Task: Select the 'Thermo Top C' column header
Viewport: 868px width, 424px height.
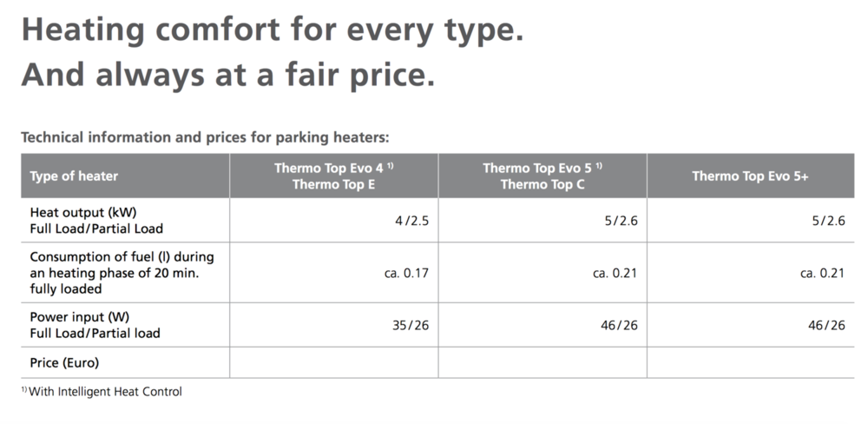Action: coord(542,184)
